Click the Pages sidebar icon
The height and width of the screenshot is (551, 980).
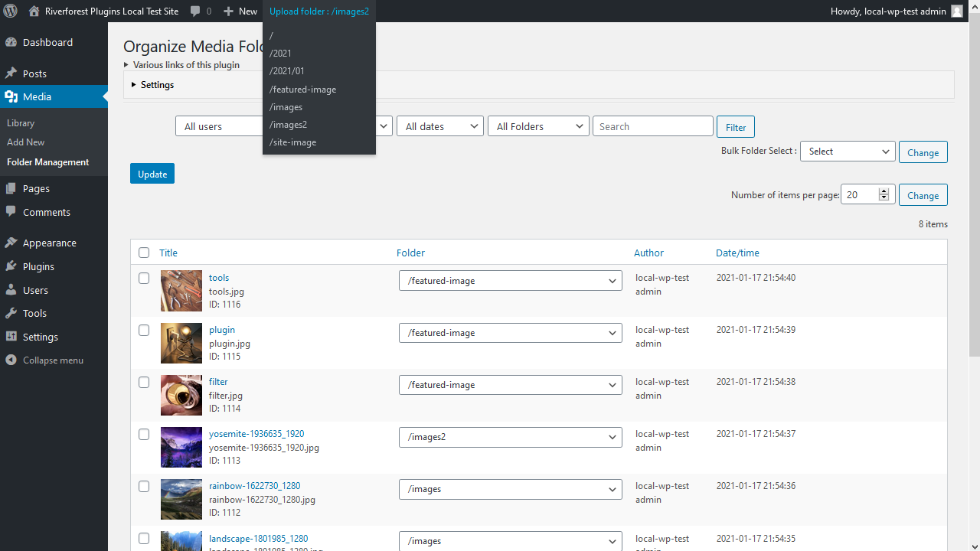(x=11, y=188)
